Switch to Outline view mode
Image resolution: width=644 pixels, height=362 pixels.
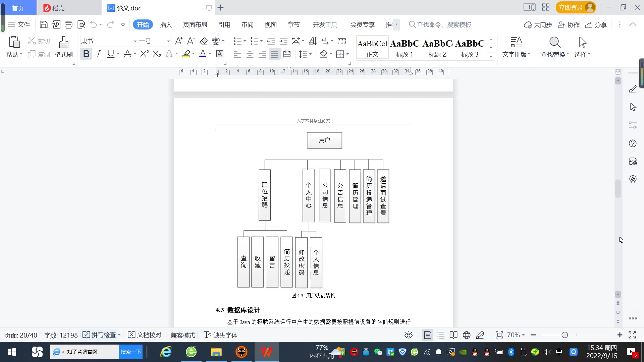[x=441, y=335]
